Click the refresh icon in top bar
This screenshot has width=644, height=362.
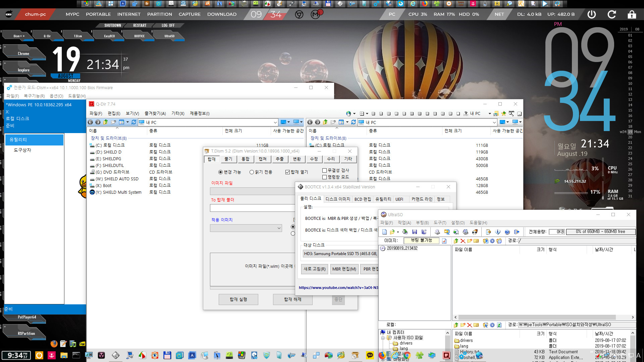click(x=612, y=14)
